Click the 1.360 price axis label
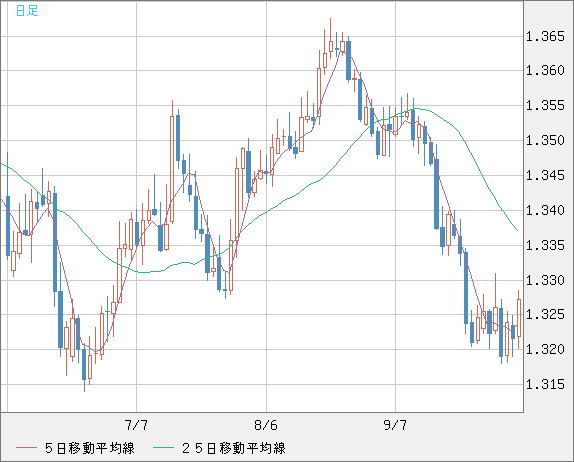The image size is (574, 462). [x=545, y=70]
